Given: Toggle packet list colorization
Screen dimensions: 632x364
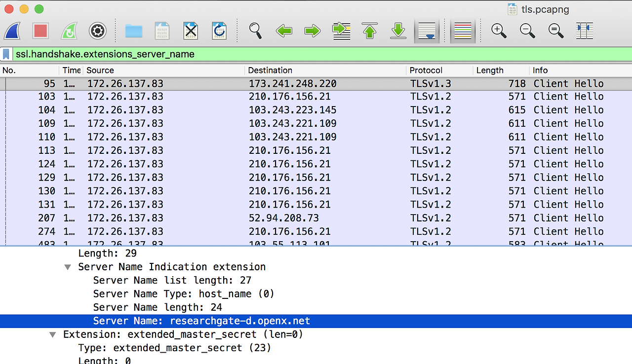Looking at the screenshot, I should pos(463,31).
